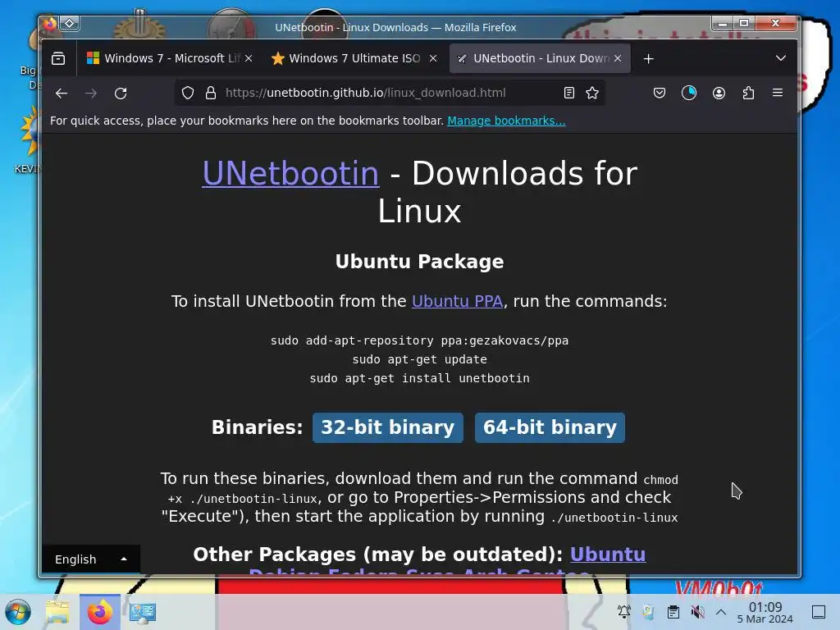Show site security padlock info
Screen dimensions: 840x630
click(211, 93)
